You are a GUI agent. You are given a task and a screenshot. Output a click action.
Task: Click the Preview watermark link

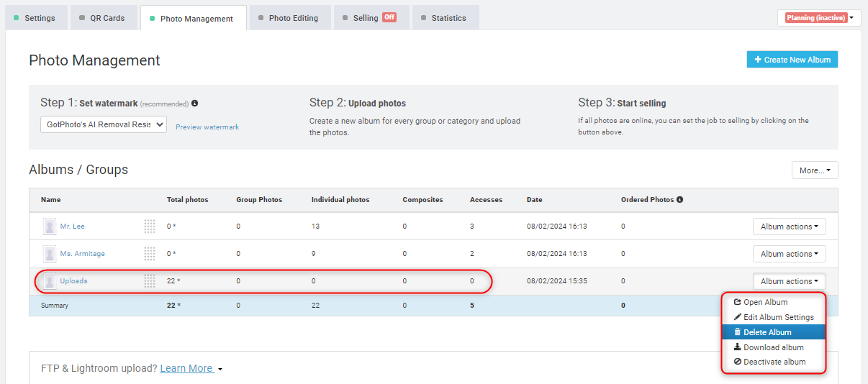(207, 127)
